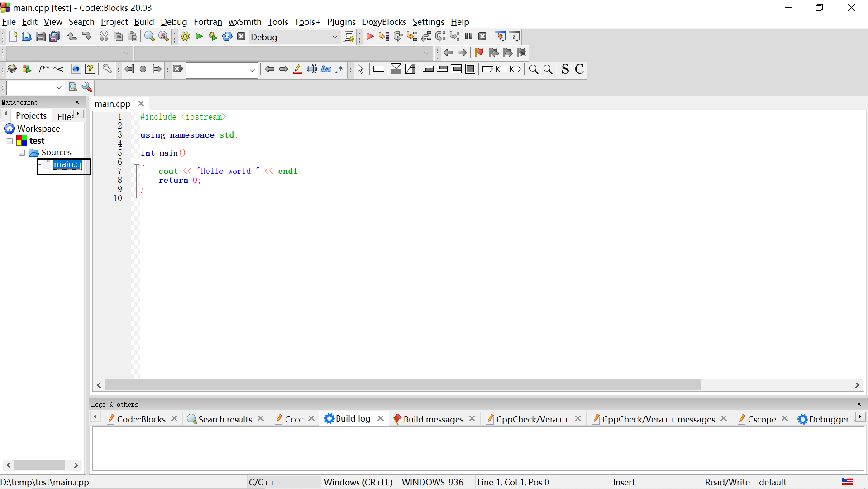The height and width of the screenshot is (489, 868).
Task: Click Run to cursor debug icon
Action: (x=384, y=37)
